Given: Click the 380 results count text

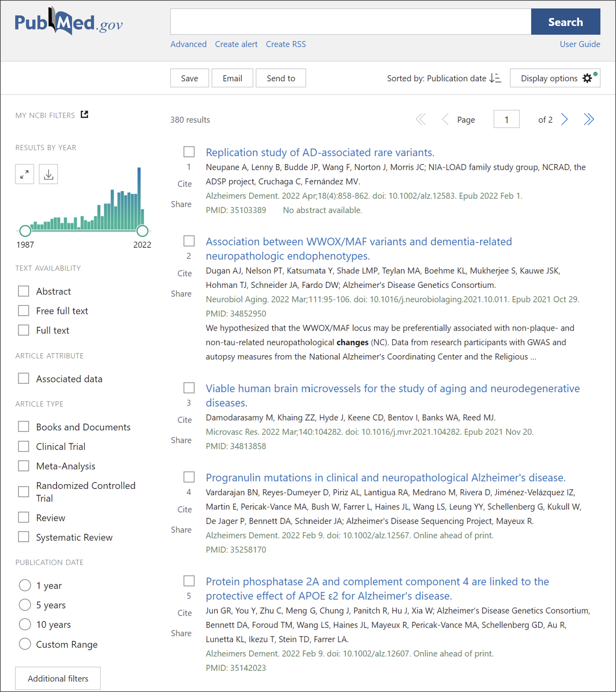Looking at the screenshot, I should click(x=190, y=119).
